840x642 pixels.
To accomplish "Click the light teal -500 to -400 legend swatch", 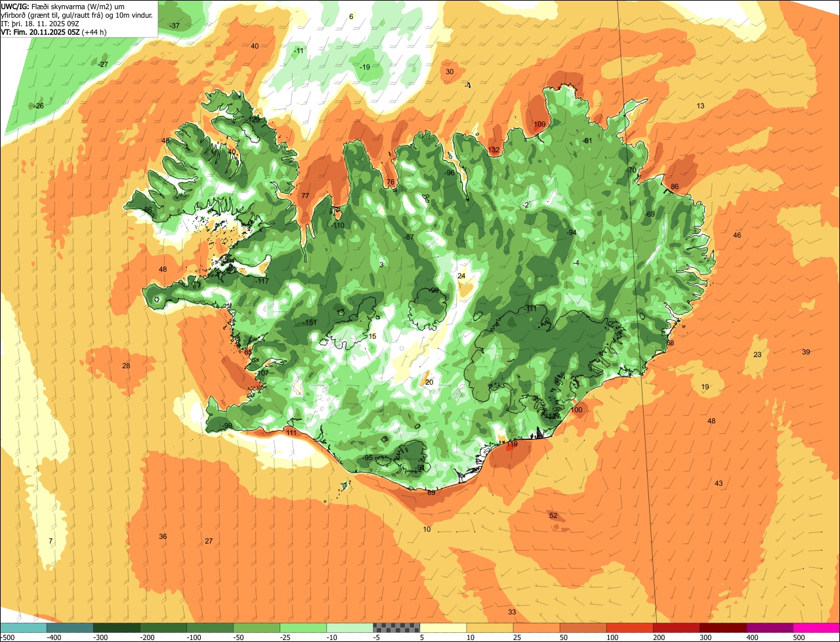I will point(23,628).
